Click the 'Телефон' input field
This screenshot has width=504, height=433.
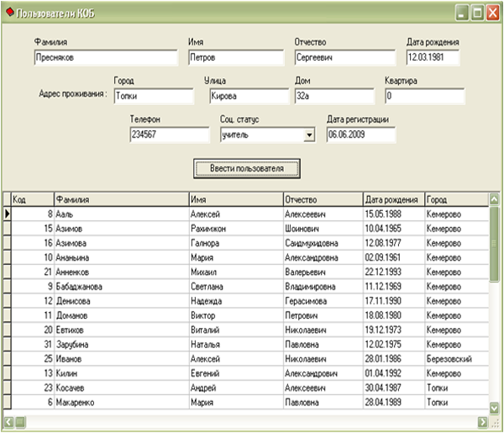(169, 135)
